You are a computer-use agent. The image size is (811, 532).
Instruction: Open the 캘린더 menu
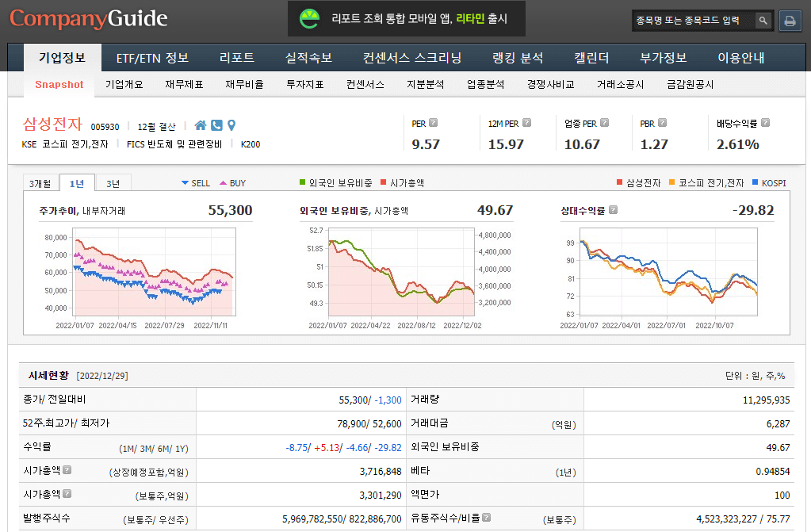click(591, 57)
